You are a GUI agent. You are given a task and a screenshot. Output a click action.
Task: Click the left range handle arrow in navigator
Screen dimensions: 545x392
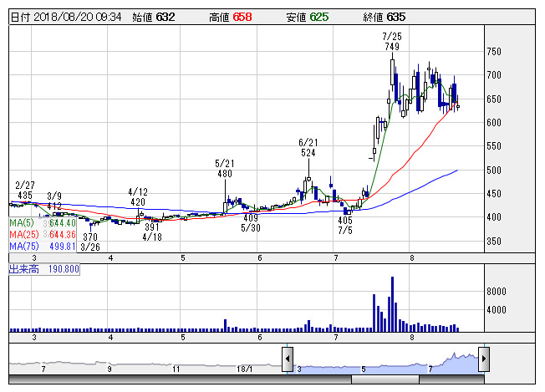coord(288,359)
